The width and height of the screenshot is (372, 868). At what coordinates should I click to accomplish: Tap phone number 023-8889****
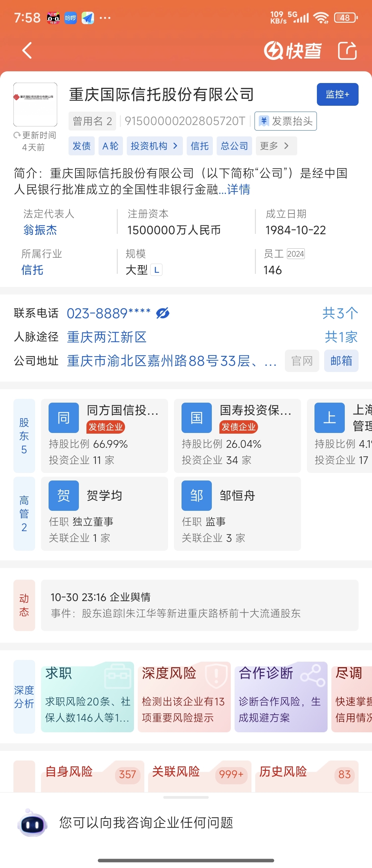108,313
